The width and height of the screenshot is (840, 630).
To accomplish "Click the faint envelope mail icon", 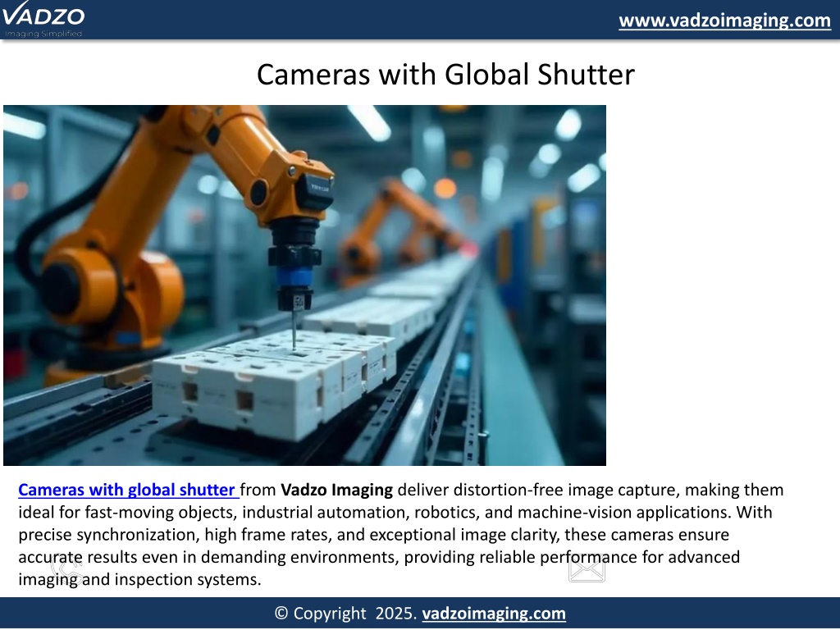I will click(x=587, y=568).
